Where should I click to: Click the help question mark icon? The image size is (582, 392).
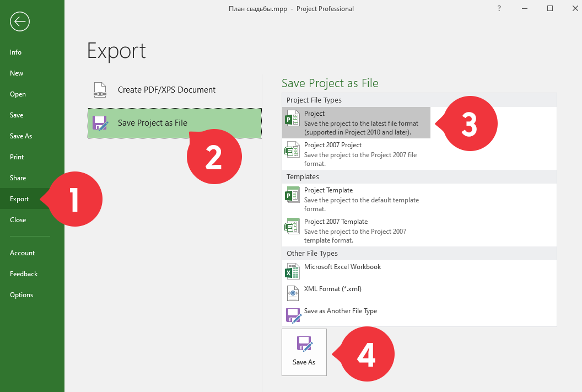tap(499, 8)
